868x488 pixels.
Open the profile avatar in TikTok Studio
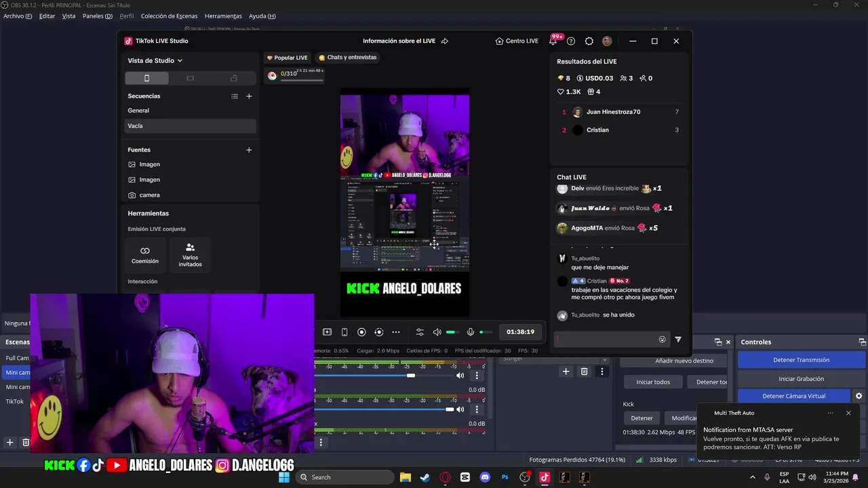pos(607,41)
